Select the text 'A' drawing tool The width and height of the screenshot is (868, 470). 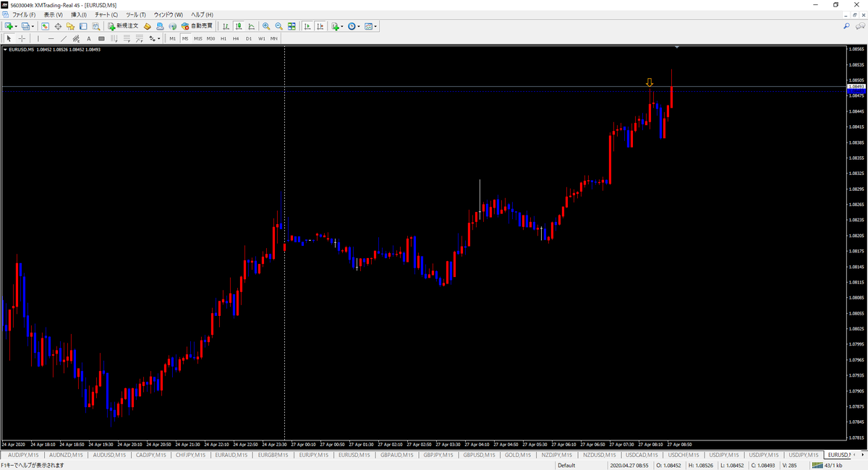coord(89,38)
